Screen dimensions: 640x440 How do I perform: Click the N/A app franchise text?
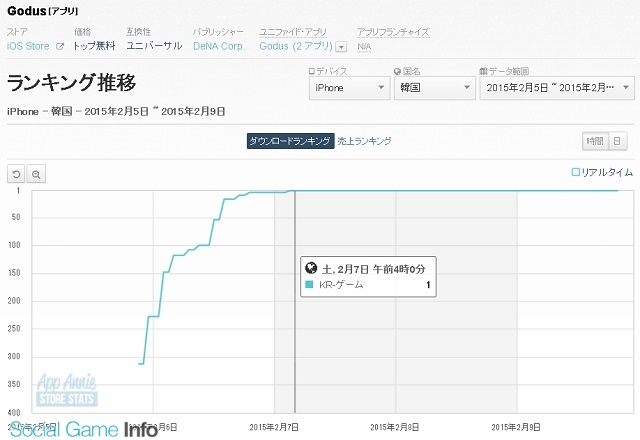364,47
